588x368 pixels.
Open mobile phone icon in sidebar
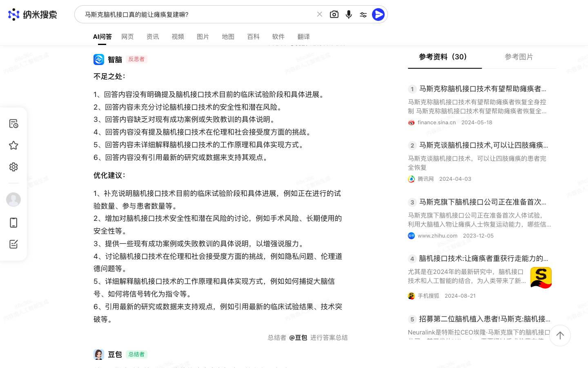[13, 222]
